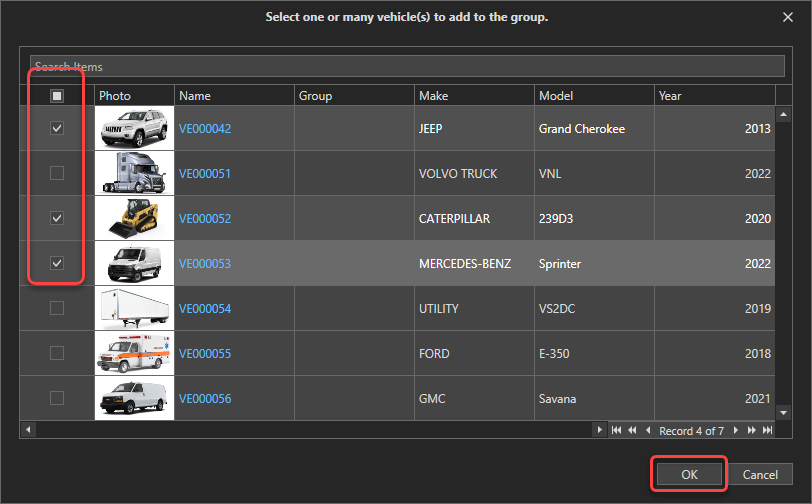Image resolution: width=812 pixels, height=504 pixels.
Task: Check the Volvo Truck VNL row checkbox
Action: pyautogui.click(x=57, y=173)
